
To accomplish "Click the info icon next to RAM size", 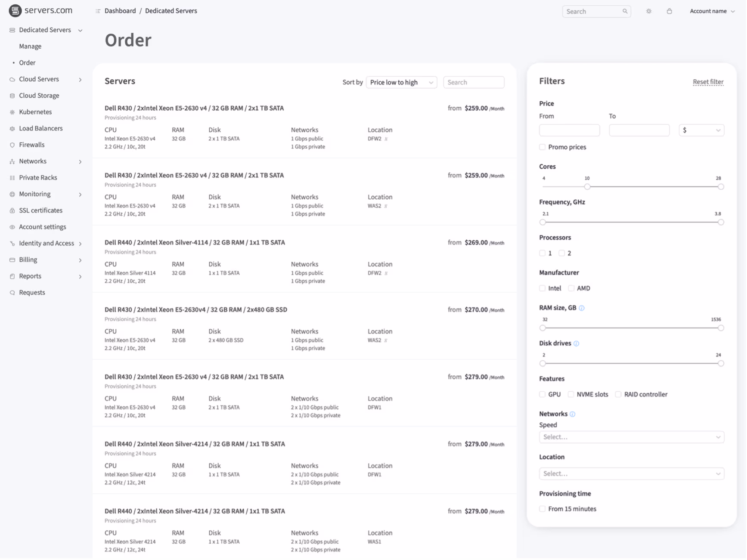I will pos(582,308).
